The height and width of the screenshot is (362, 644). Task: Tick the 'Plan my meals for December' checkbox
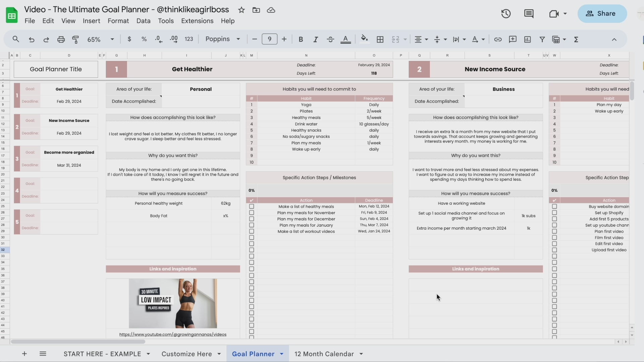click(x=252, y=219)
